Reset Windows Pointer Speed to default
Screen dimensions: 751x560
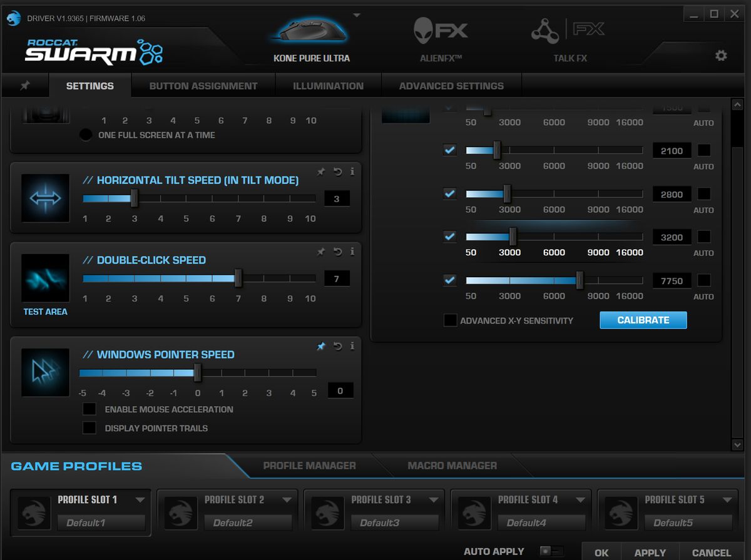338,346
